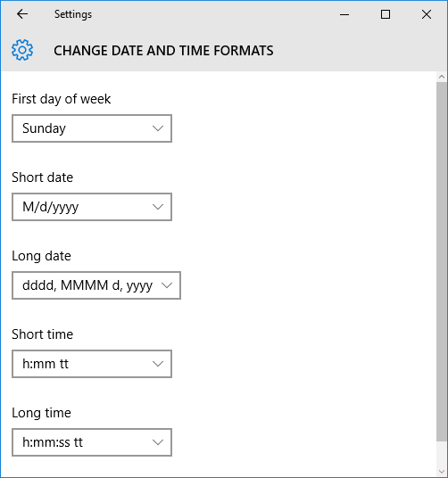
Task: Go back with the arrow icon
Action: (x=22, y=14)
